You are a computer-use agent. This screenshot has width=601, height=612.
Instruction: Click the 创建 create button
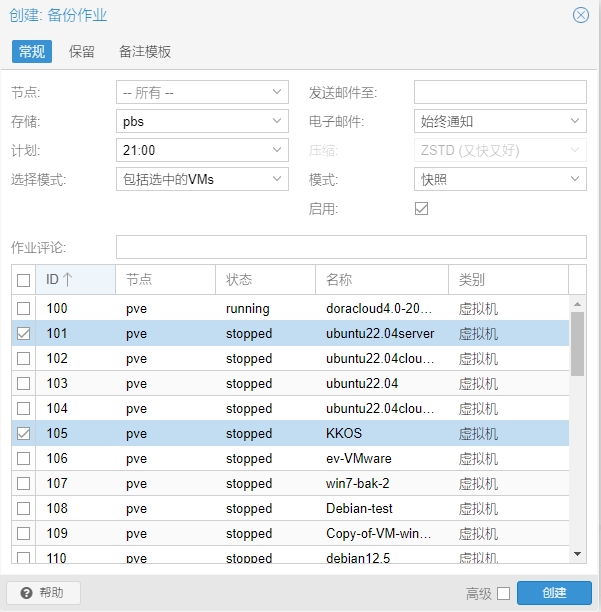pos(554,593)
